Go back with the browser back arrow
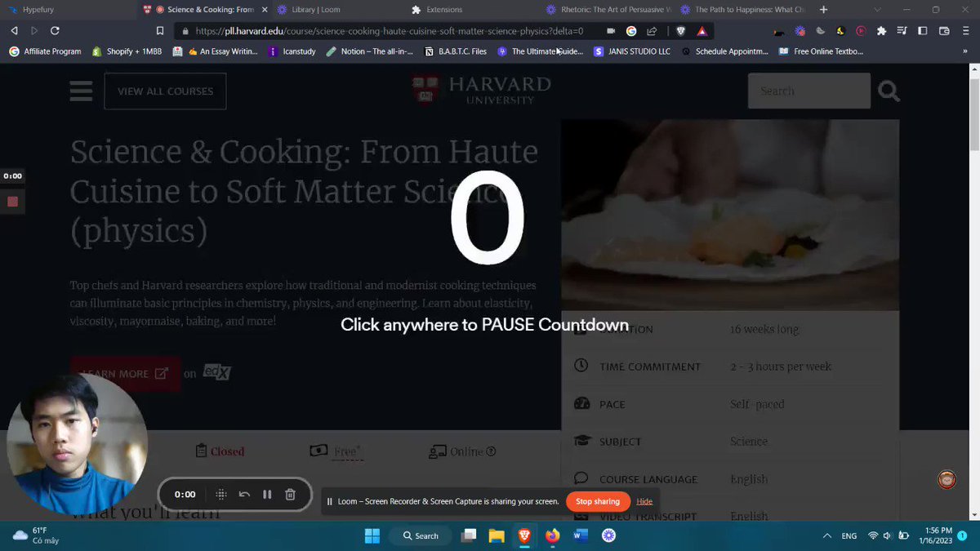 click(x=14, y=31)
